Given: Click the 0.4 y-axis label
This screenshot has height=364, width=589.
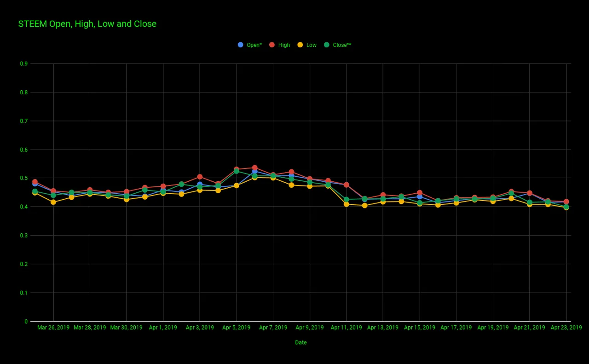Looking at the screenshot, I should tap(23, 207).
